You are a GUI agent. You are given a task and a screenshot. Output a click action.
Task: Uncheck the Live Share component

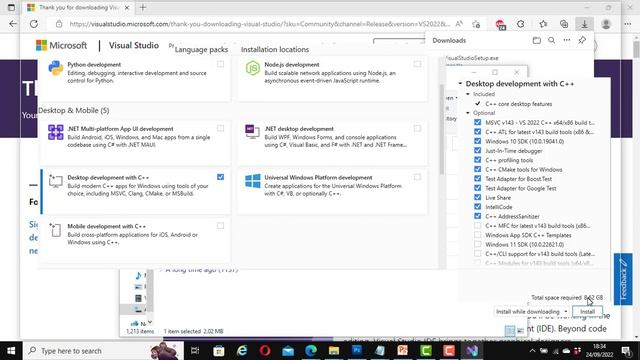478,198
